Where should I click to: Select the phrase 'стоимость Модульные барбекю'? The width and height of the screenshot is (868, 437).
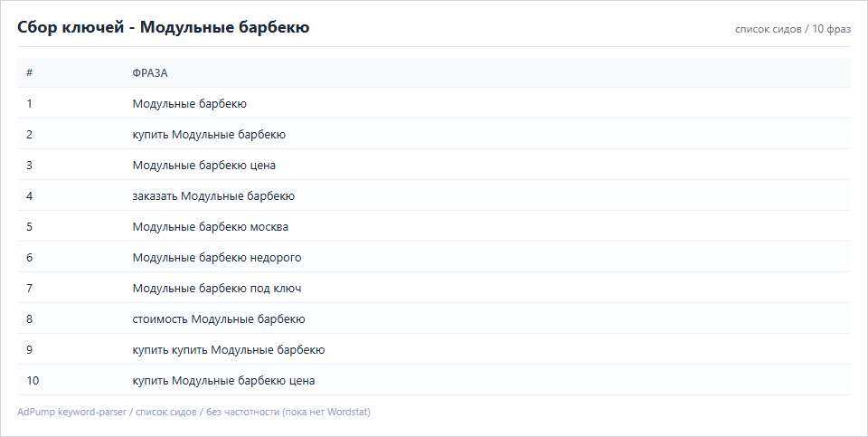pyautogui.click(x=219, y=319)
